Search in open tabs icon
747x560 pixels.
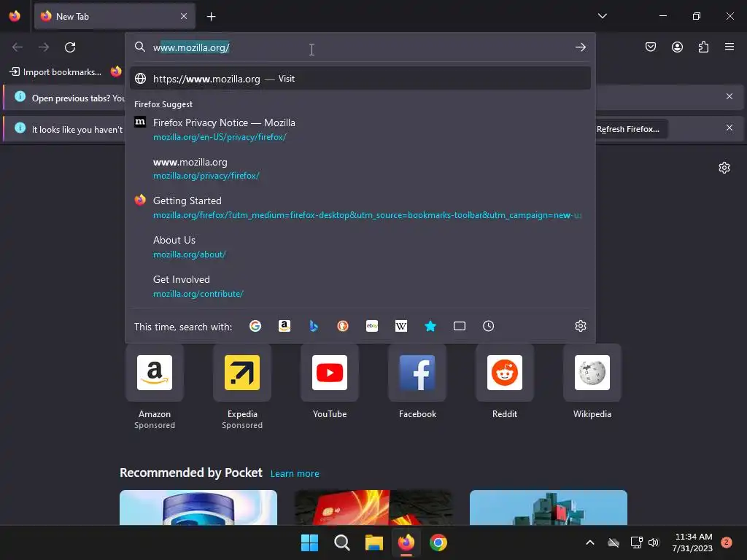(460, 326)
